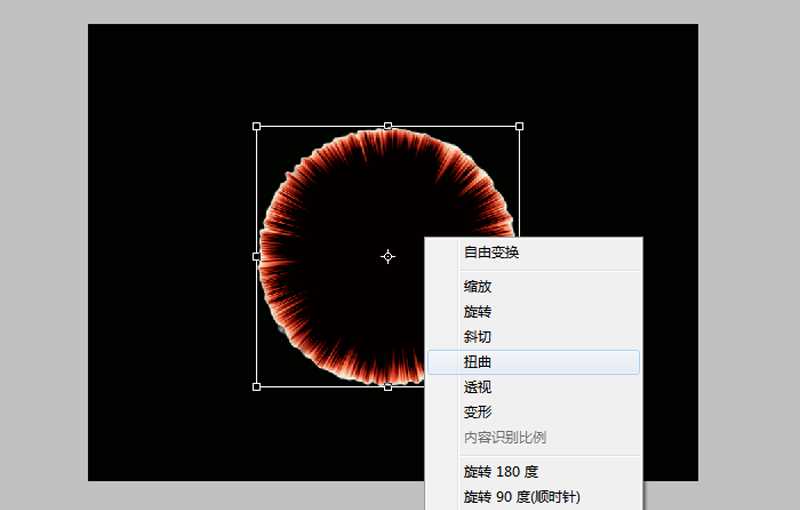The width and height of the screenshot is (800, 510).
Task: Click the greyed-out 内容识别比例 menu item
Action: pyautogui.click(x=505, y=437)
